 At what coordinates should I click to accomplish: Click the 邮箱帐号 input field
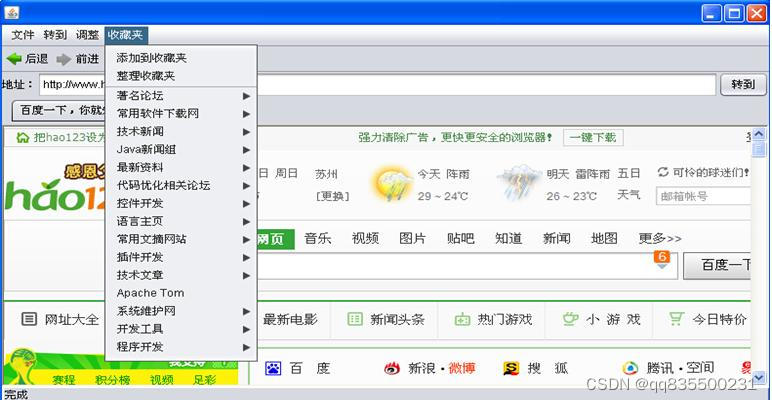pos(703,196)
